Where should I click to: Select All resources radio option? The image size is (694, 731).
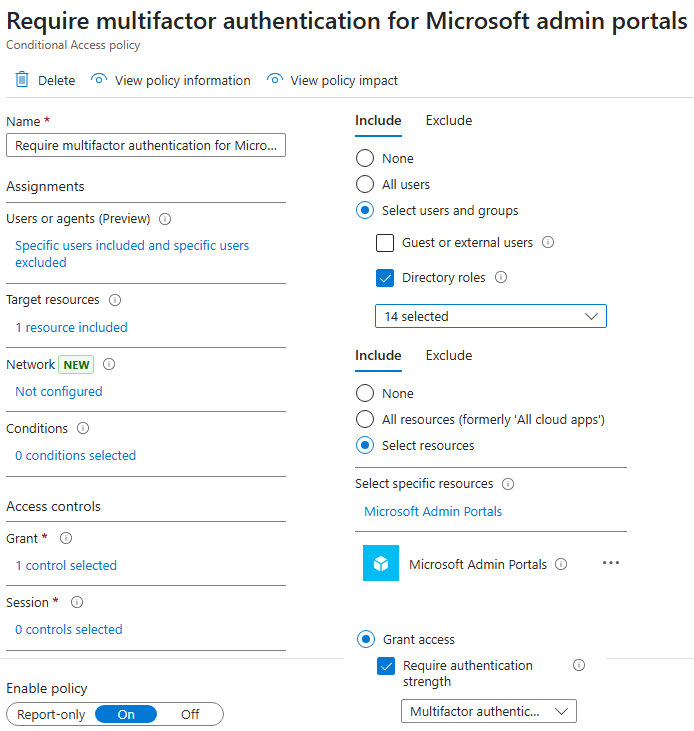(365, 420)
